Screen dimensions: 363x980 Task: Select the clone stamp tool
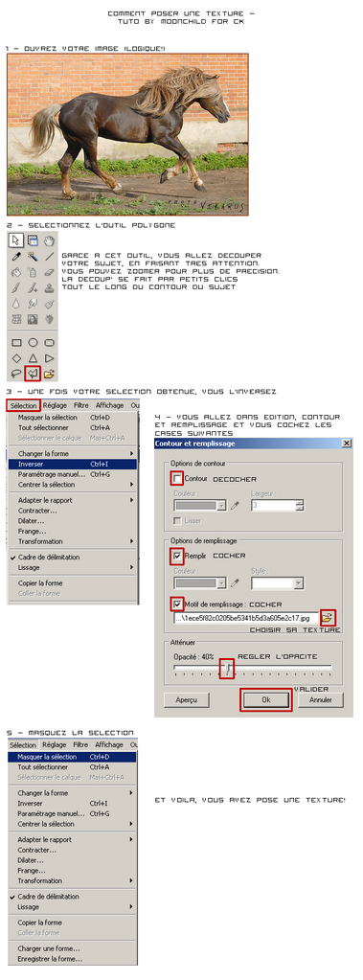(x=50, y=288)
